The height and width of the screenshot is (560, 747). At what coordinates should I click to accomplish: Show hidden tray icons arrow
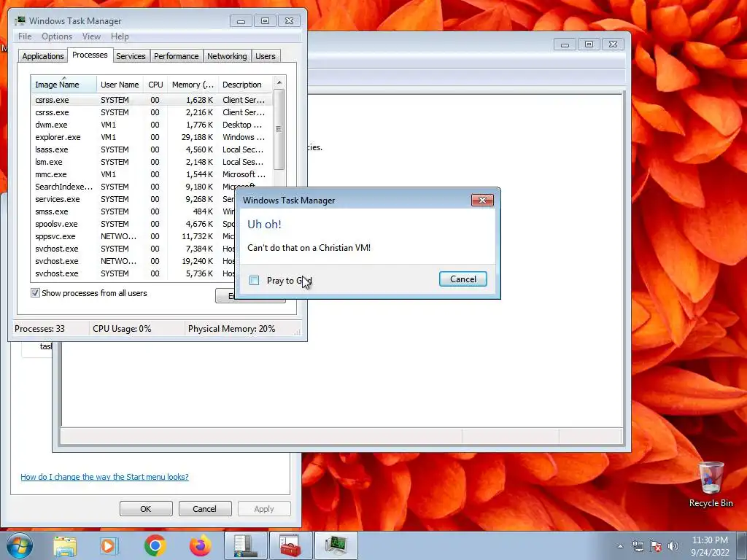620,546
